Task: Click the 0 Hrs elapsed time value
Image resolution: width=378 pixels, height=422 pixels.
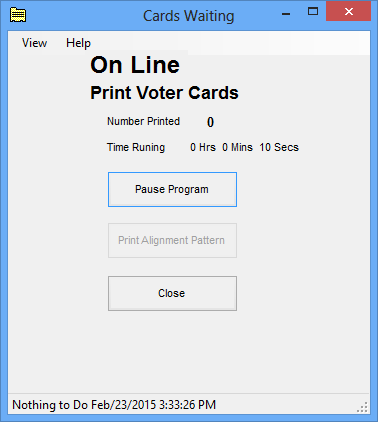Action: coord(203,147)
